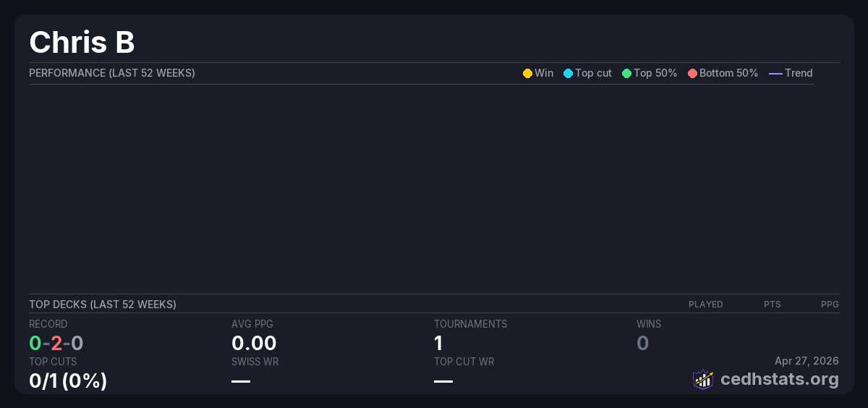Click the red Bottom 50% legend dot
The width and height of the screenshot is (868, 408).
692,73
